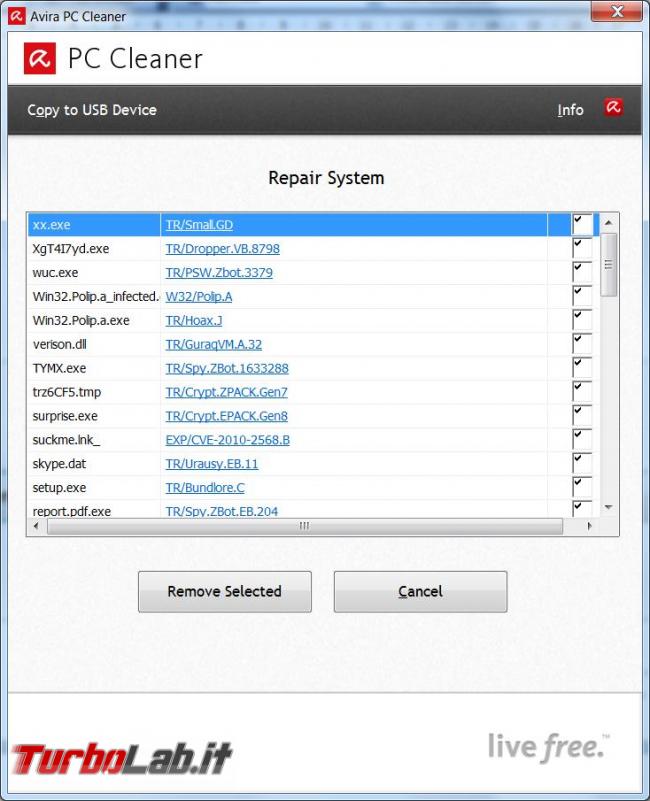This screenshot has width=650, height=801.
Task: Select the wuc.exe file name
Action: pos(55,273)
